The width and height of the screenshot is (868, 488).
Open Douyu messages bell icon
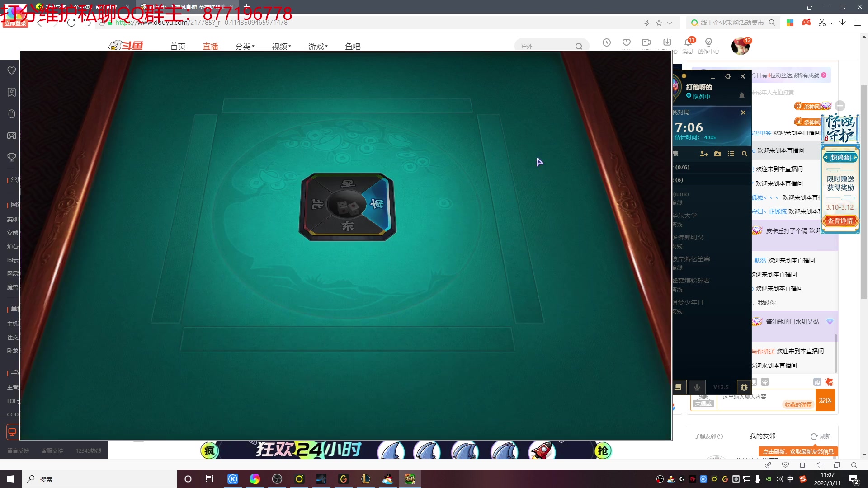click(x=688, y=42)
